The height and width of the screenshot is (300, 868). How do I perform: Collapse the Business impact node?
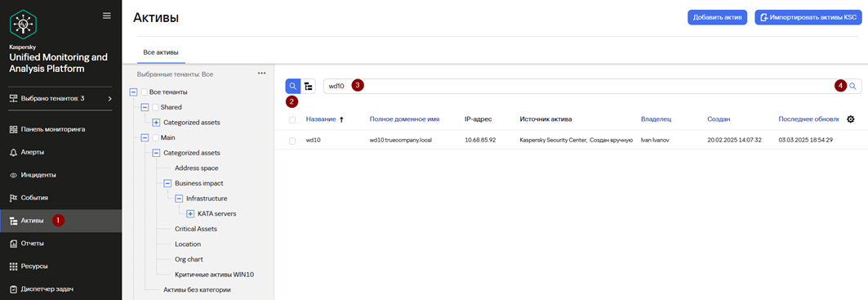coord(167,183)
